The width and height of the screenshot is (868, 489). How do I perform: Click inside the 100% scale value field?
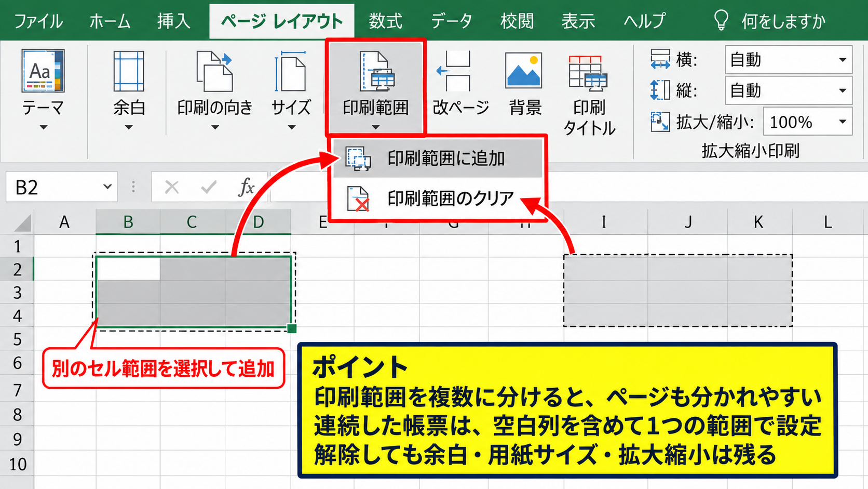[x=797, y=122]
